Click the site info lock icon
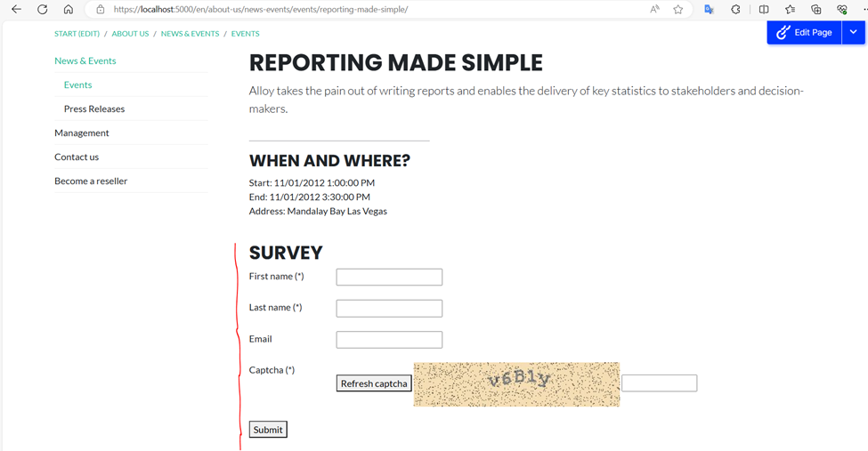 coord(100,10)
